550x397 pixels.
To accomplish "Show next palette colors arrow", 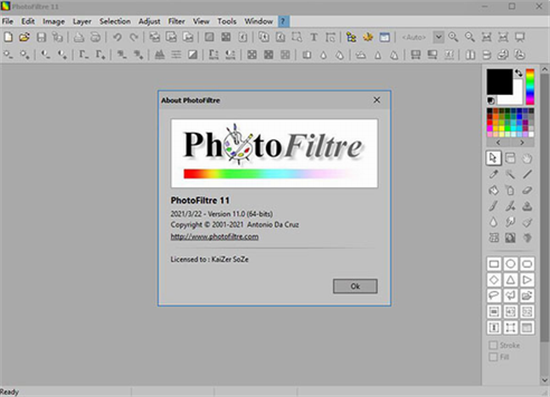I will point(522,143).
